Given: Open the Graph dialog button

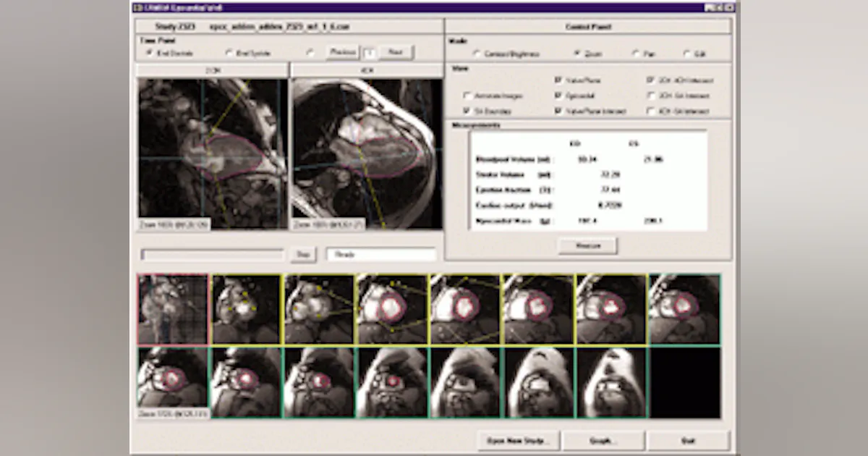Looking at the screenshot, I should click(603, 440).
